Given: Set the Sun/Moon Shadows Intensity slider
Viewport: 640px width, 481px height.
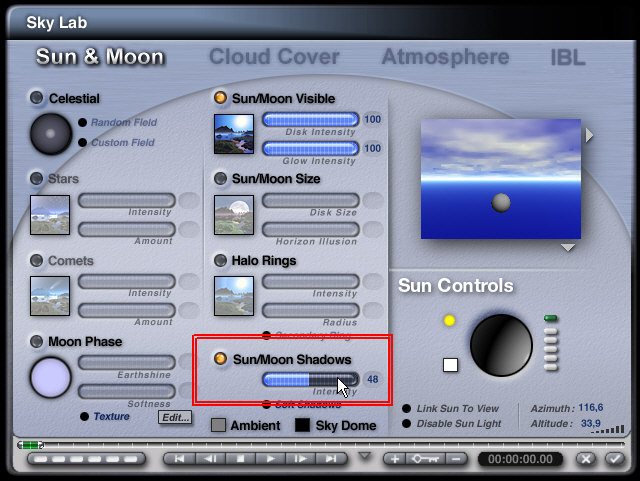Looking at the screenshot, I should pyautogui.click(x=310, y=380).
